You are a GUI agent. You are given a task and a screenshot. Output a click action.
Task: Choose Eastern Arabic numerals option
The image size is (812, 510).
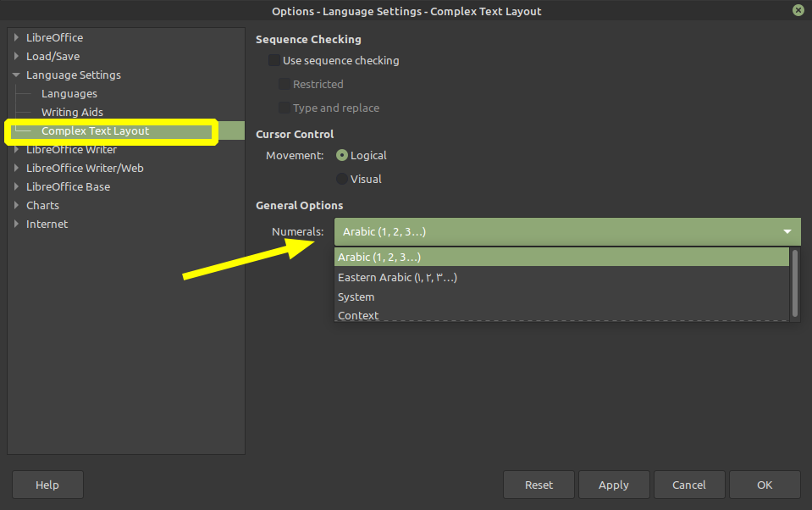tap(397, 277)
